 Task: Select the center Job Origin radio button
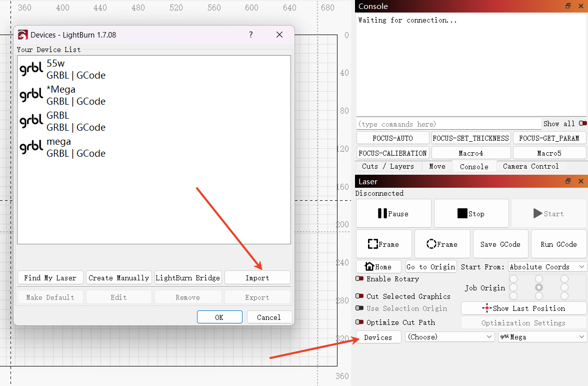(539, 287)
